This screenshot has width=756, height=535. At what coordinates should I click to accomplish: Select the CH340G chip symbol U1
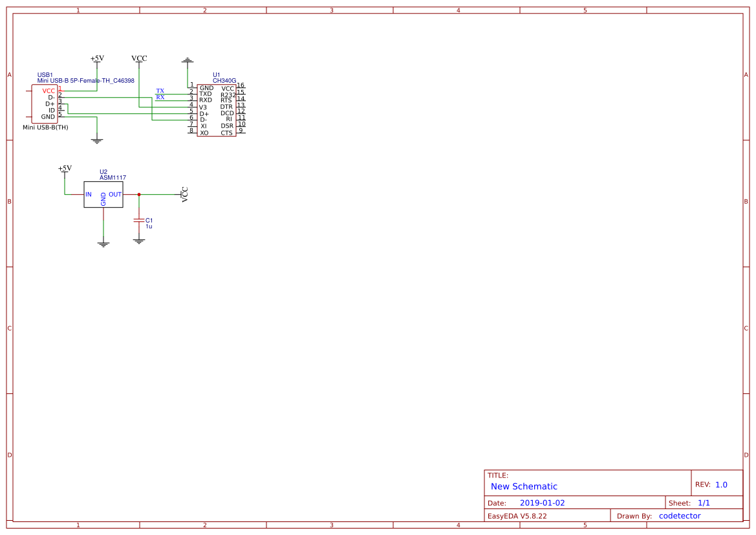pos(217,110)
